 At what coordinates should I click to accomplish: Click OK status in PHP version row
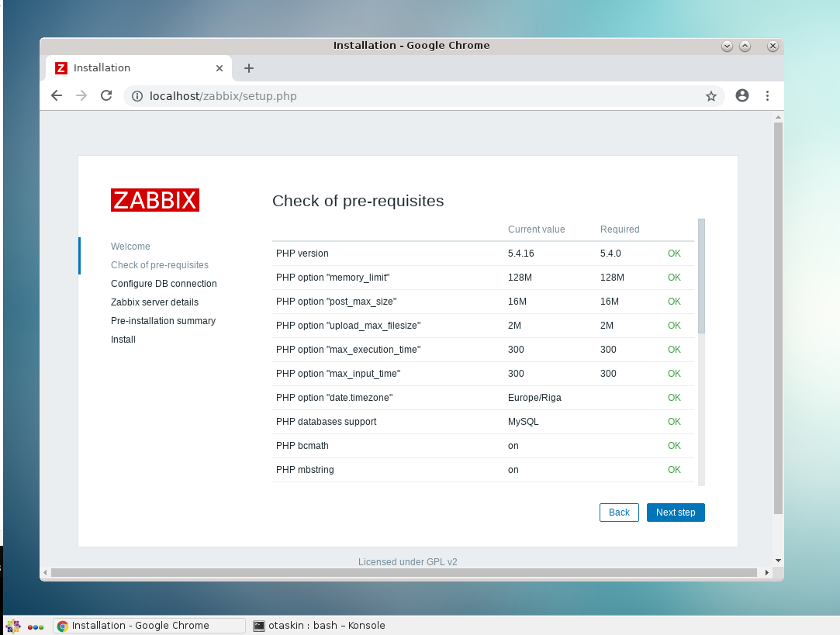[x=674, y=254]
